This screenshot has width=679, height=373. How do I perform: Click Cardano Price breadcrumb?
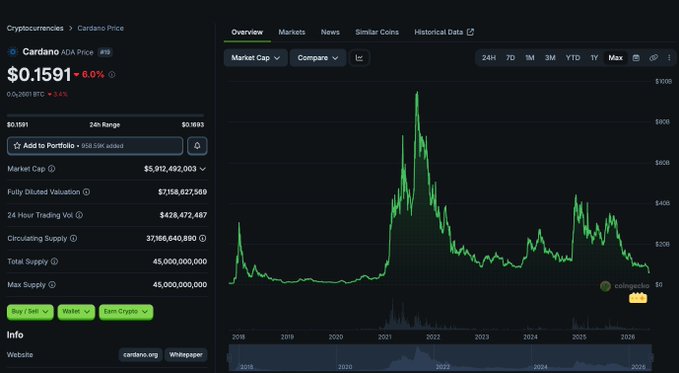coord(100,28)
